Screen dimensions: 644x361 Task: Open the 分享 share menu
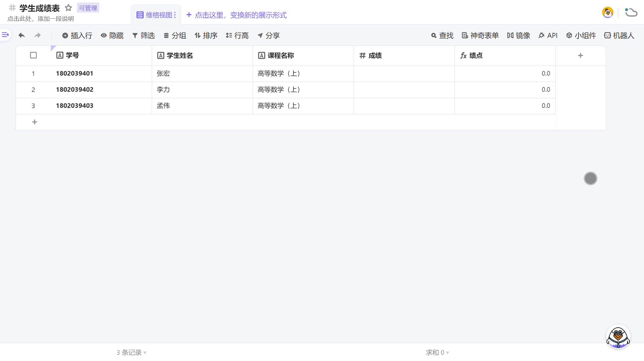[x=269, y=35]
